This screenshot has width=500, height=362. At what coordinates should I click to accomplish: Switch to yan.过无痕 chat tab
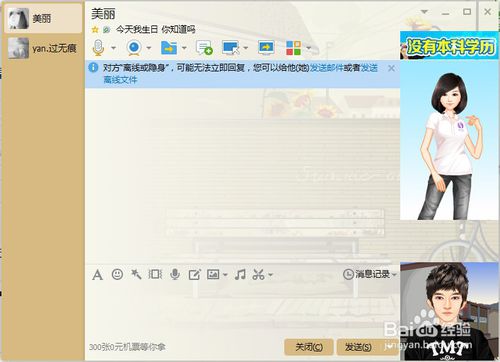43,48
